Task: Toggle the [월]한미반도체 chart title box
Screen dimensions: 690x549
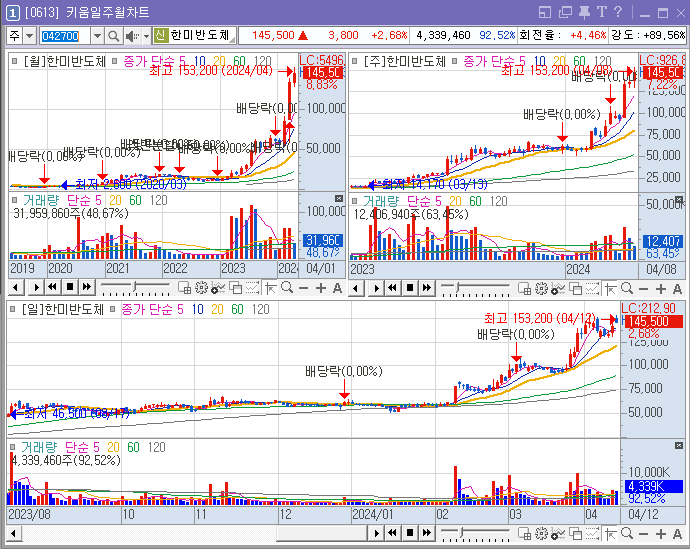Action: tap(15, 61)
